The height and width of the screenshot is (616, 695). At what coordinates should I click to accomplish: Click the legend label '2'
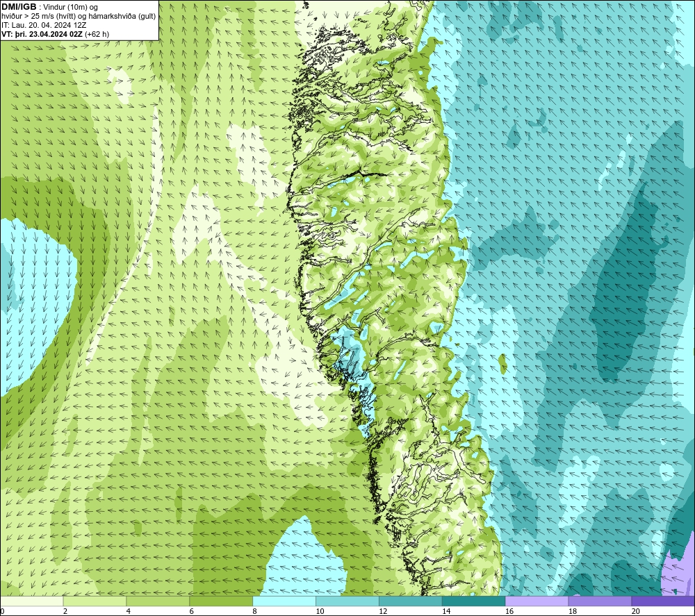point(65,611)
